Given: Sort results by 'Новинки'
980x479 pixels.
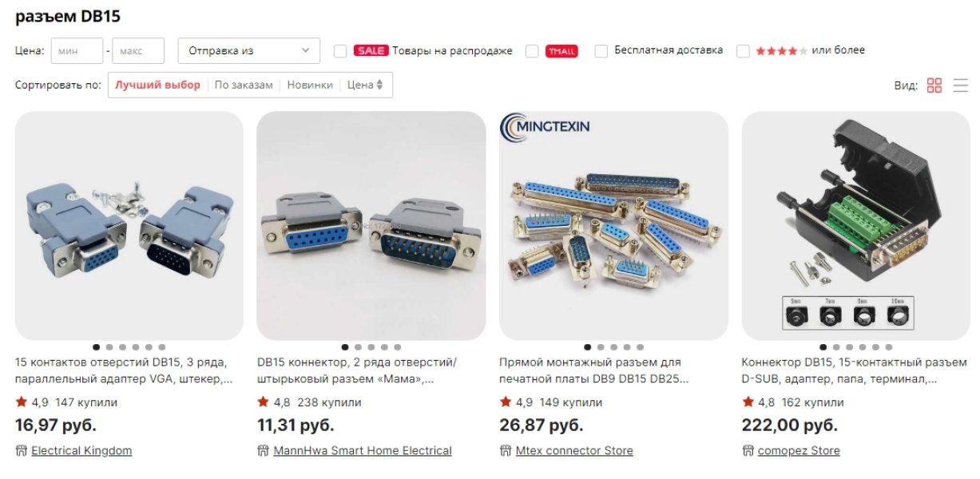Looking at the screenshot, I should (x=310, y=85).
